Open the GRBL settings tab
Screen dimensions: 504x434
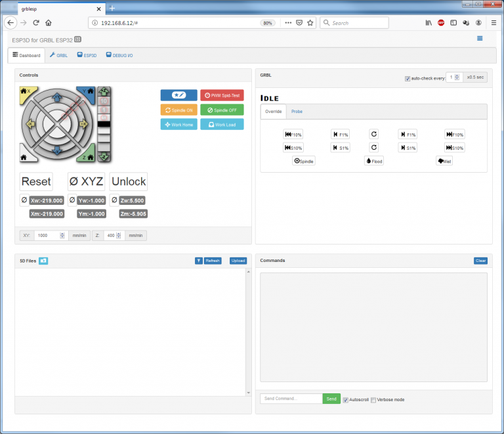click(59, 55)
